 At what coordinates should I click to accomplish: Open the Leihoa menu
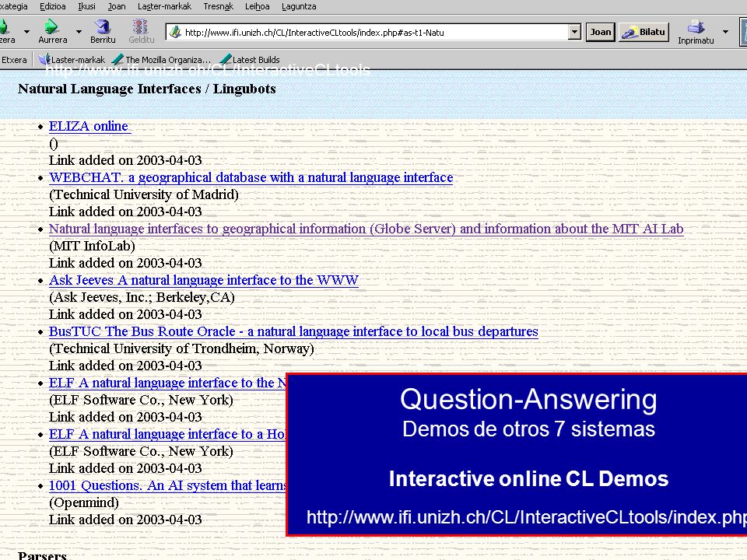(x=258, y=6)
